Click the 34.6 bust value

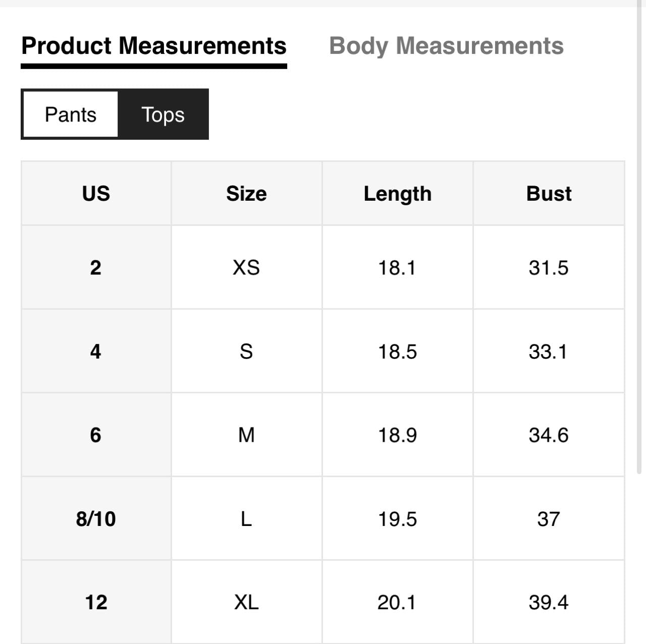point(549,435)
